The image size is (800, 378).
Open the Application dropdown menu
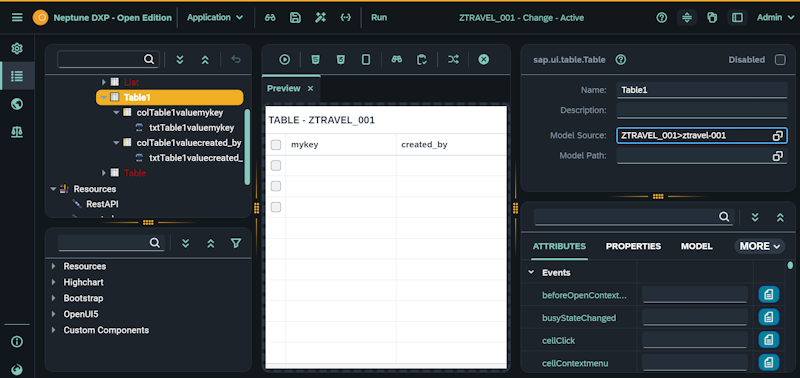(215, 17)
